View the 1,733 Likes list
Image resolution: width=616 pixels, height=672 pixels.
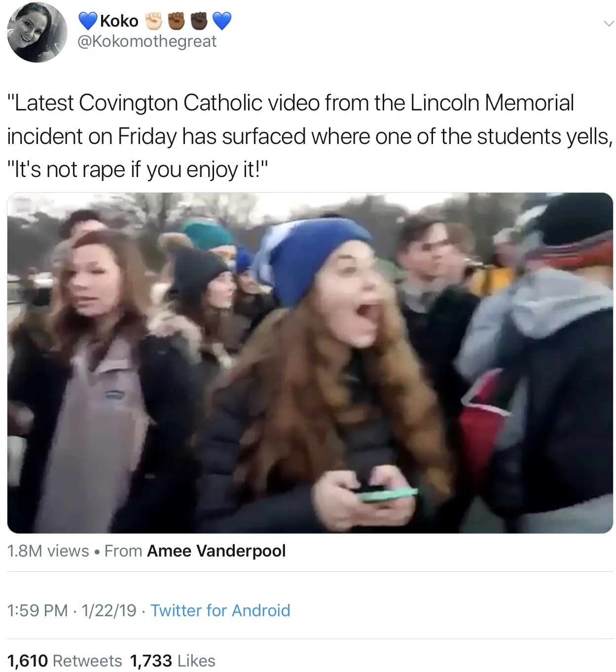[x=172, y=661]
